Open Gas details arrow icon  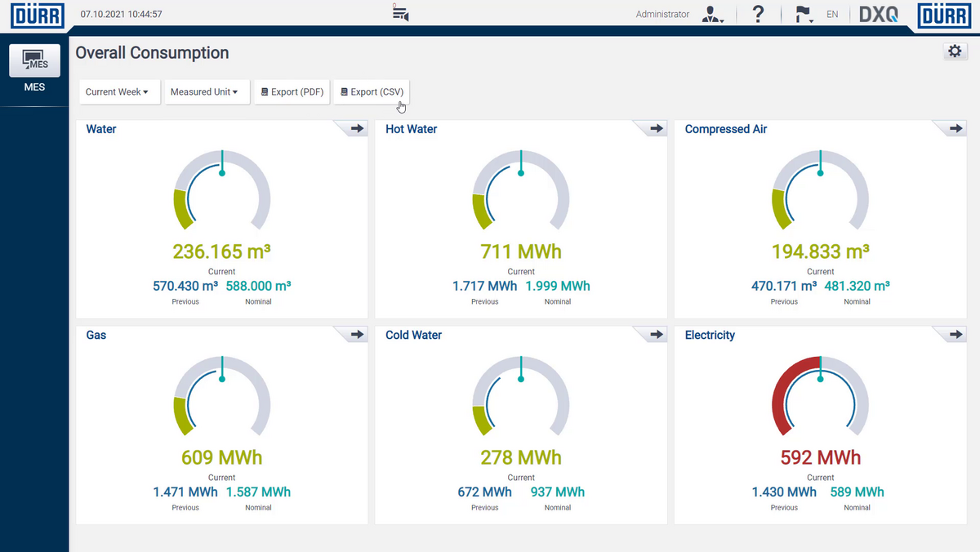coord(357,335)
